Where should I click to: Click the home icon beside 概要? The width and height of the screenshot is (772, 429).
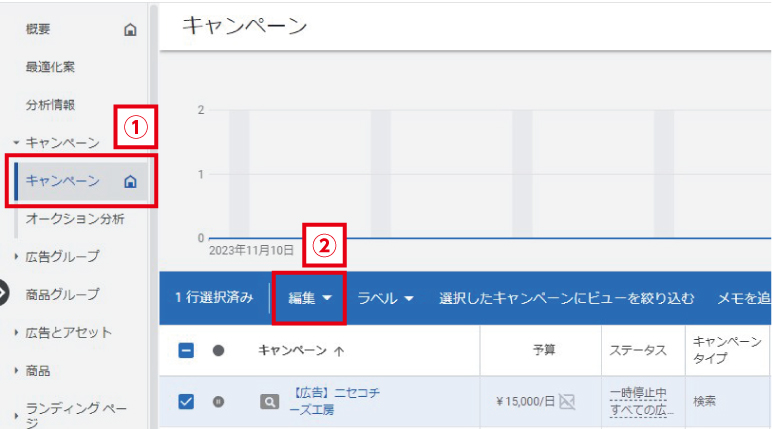[x=130, y=30]
